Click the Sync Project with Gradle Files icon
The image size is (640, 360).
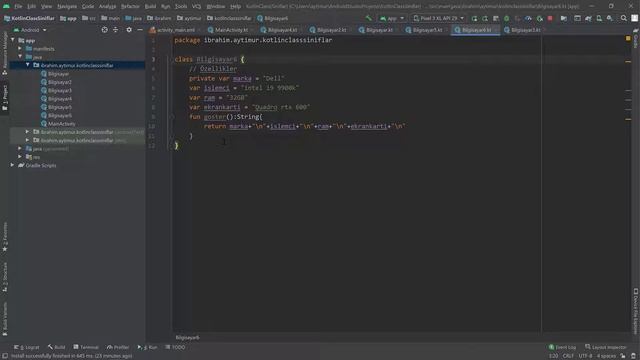pos(588,18)
